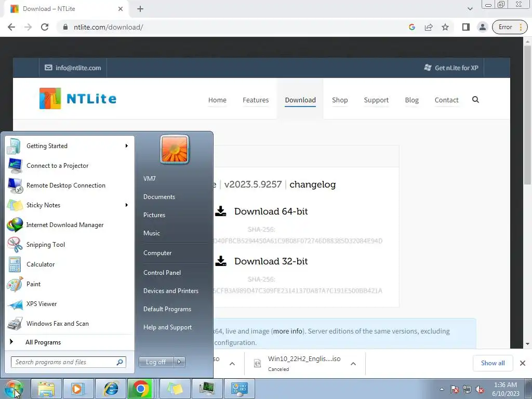Click Show all downloads
532x399 pixels.
click(x=493, y=363)
